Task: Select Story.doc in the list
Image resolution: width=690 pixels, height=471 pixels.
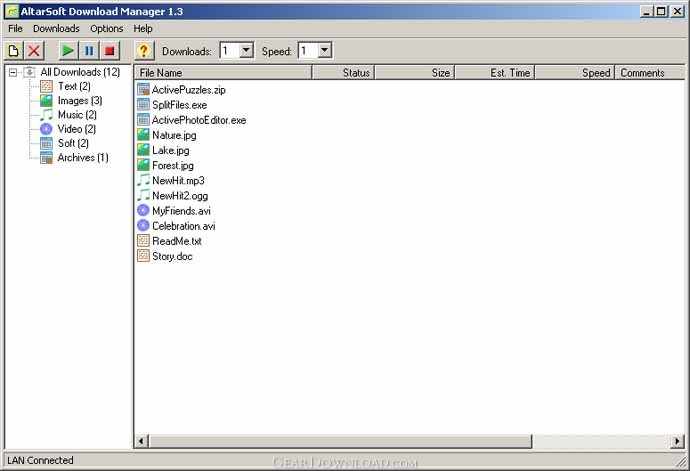Action: pos(172,256)
